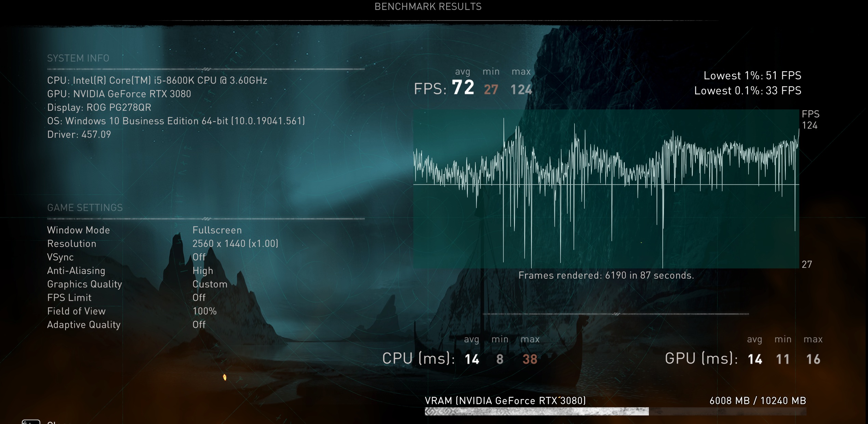Click the maximum FPS value "124" in summary
This screenshot has height=424, width=868.
[x=521, y=90]
